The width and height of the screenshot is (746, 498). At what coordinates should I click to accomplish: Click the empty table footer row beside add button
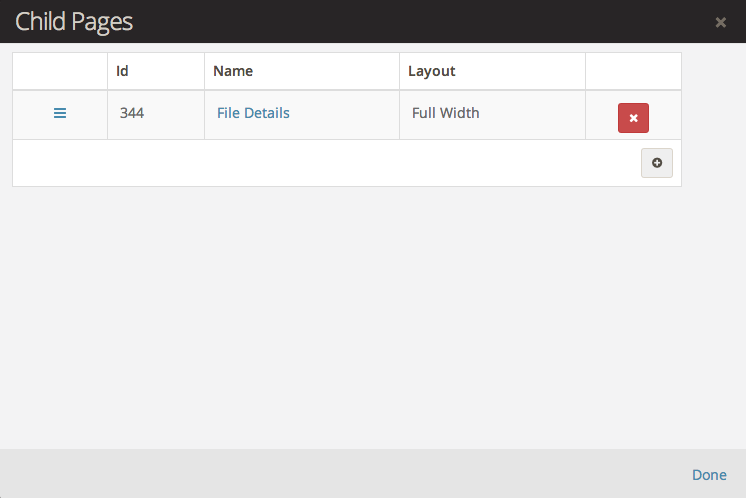[x=320, y=163]
